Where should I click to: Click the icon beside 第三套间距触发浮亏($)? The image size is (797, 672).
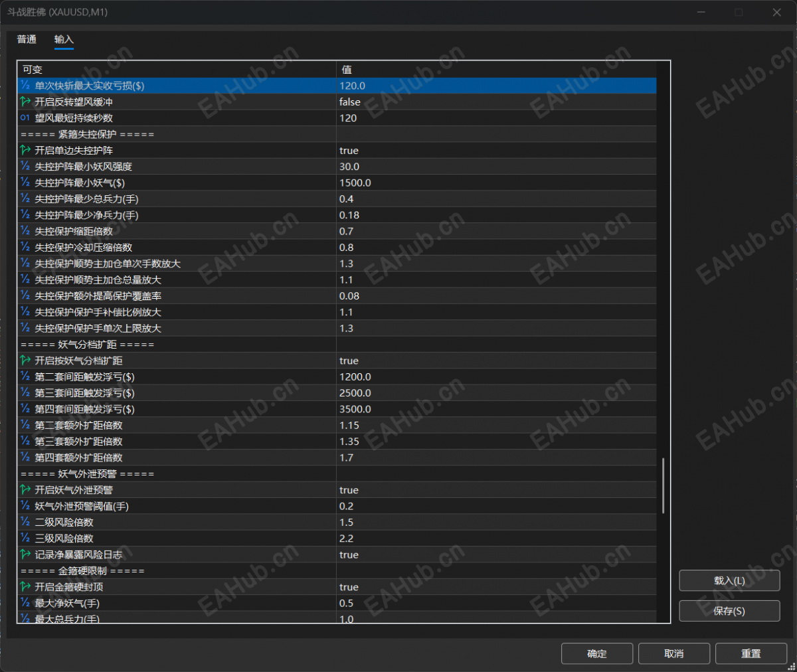tap(25, 392)
